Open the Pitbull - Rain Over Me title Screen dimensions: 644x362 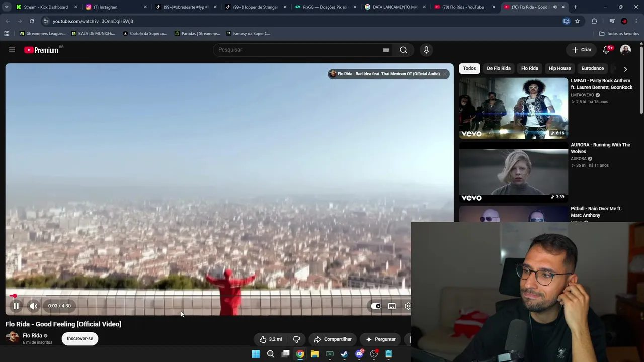(596, 212)
